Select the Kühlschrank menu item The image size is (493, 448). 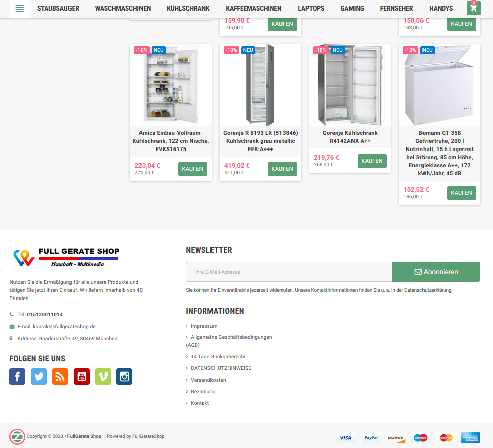click(188, 8)
